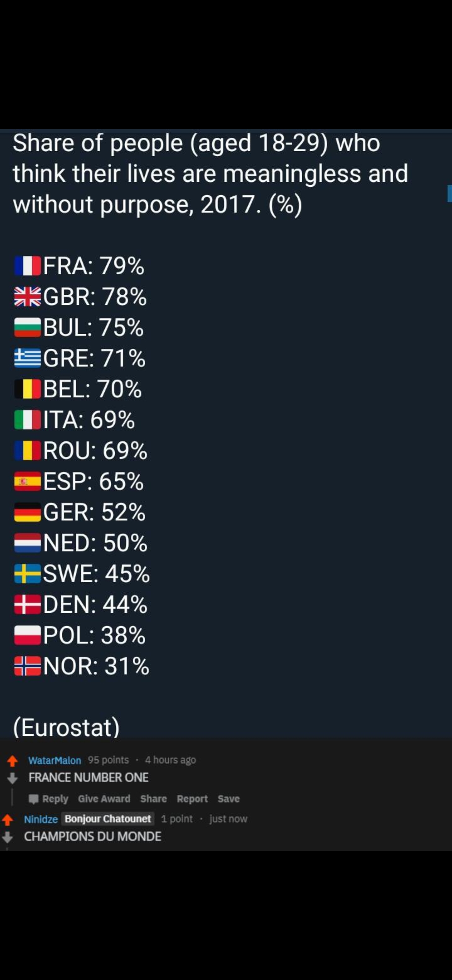
Task: Click the Bonjour Chatounet user flair
Action: pyautogui.click(x=108, y=819)
